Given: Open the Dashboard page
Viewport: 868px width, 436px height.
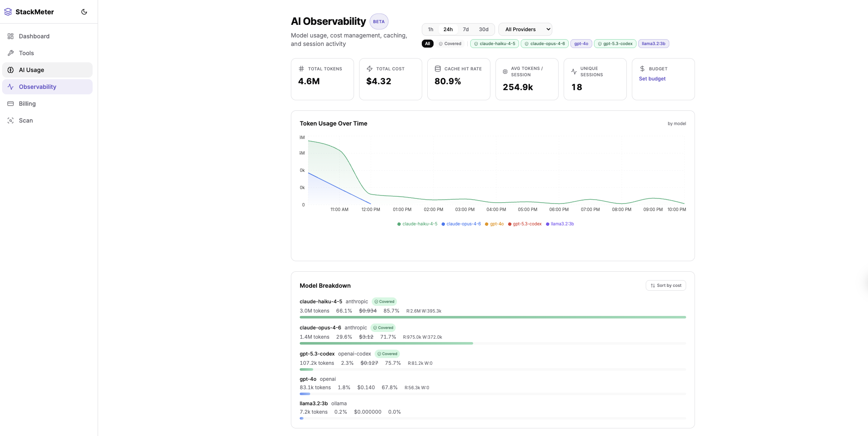Looking at the screenshot, I should point(34,36).
